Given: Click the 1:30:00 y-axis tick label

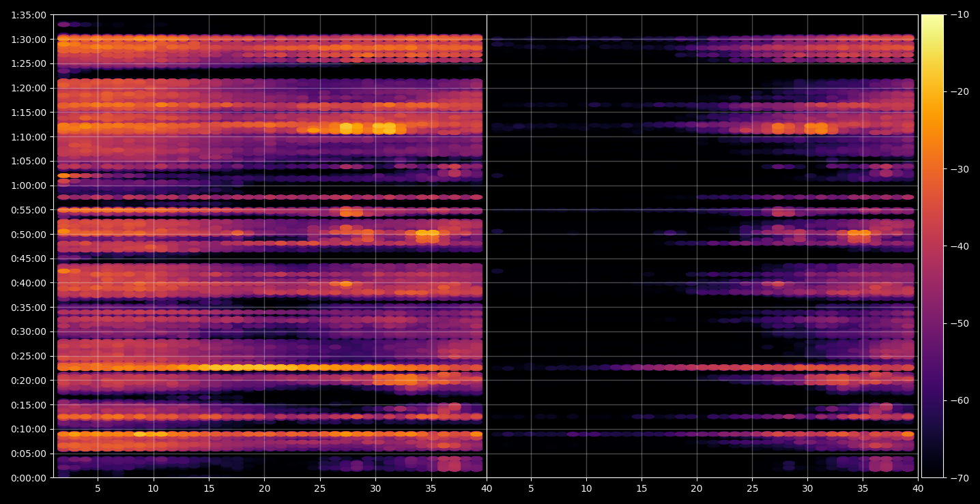Looking at the screenshot, I should pos(29,40).
